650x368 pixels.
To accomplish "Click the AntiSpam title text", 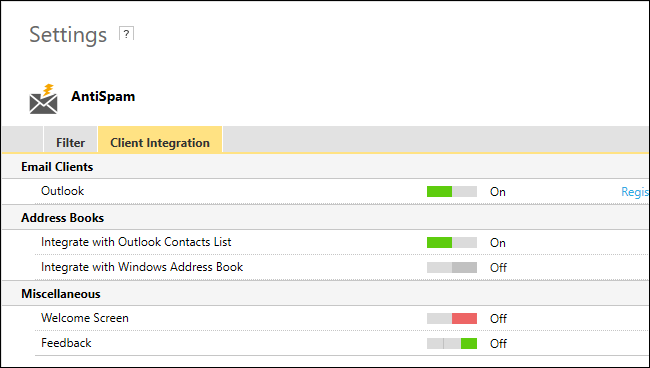I will click(103, 97).
